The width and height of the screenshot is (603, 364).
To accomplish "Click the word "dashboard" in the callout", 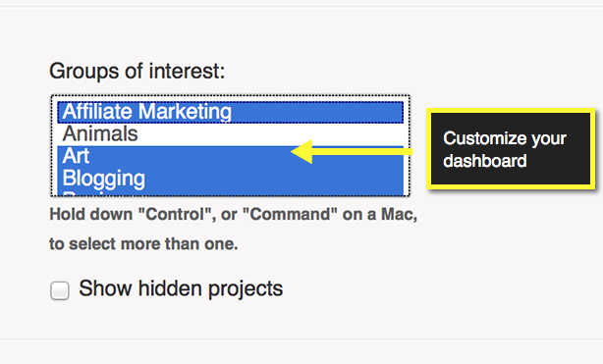I will (485, 161).
